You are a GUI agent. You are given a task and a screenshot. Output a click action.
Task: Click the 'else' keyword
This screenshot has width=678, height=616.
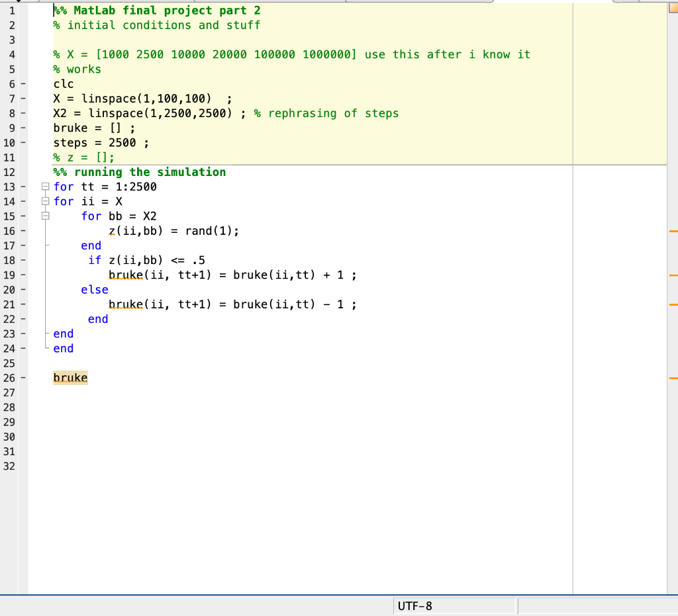pos(95,290)
